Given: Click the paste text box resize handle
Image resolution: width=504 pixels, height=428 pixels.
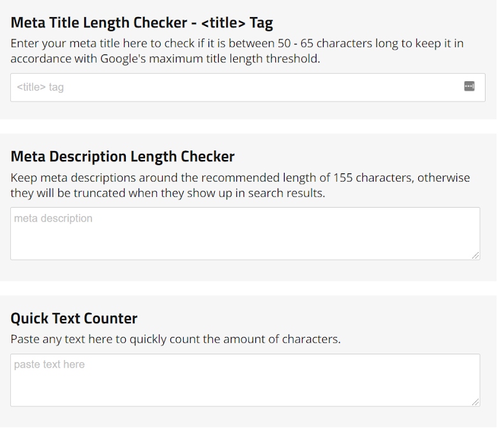Looking at the screenshot, I should point(475,402).
